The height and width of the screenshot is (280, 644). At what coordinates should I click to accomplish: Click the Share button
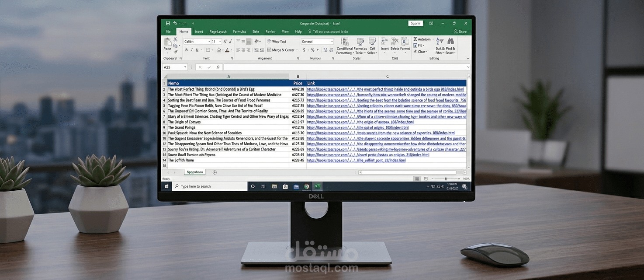(x=460, y=31)
